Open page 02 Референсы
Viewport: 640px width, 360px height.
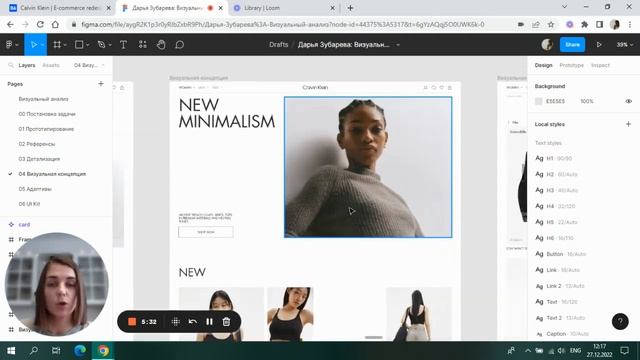coord(37,144)
